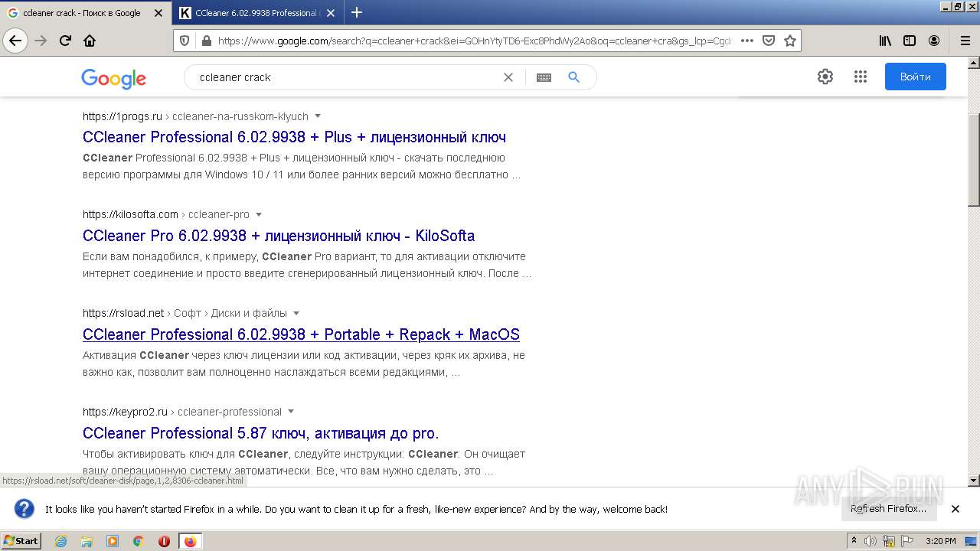
Task: Clear the Google search box text
Action: click(508, 77)
